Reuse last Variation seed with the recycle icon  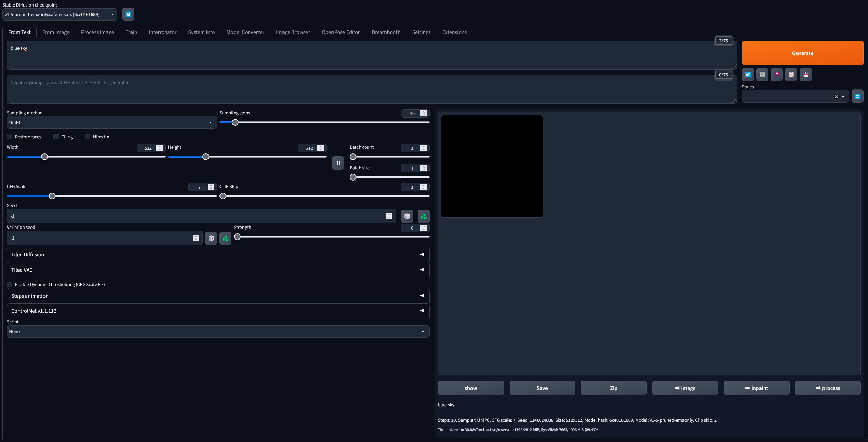225,238
